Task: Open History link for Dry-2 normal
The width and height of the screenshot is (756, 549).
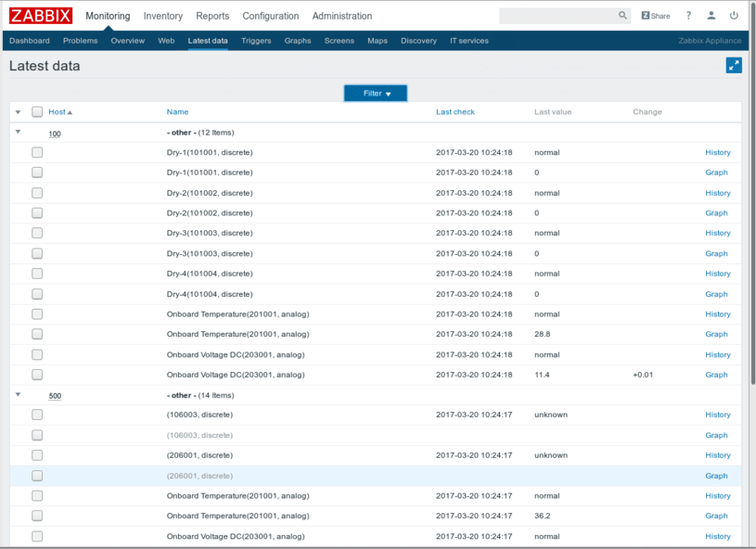Action: point(717,193)
